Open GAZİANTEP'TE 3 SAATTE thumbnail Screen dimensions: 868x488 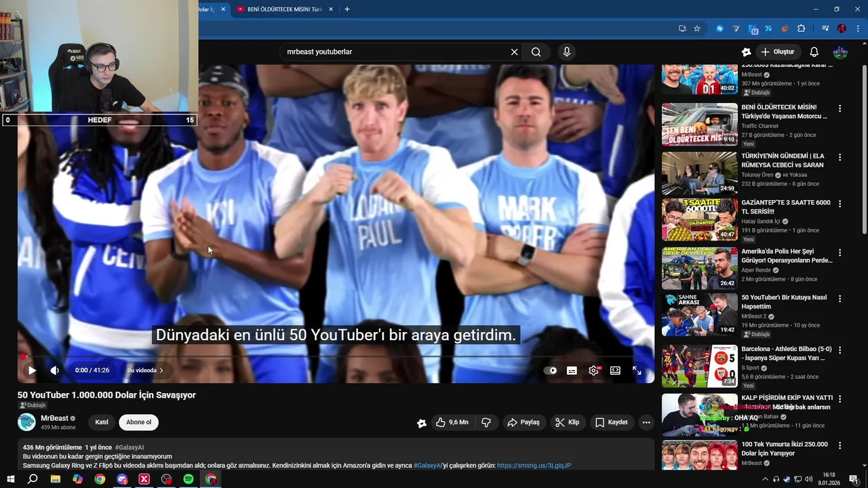click(700, 219)
